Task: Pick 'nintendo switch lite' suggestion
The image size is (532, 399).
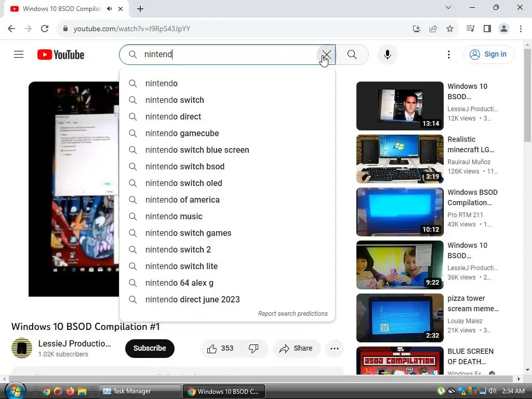Action: (x=227, y=267)
